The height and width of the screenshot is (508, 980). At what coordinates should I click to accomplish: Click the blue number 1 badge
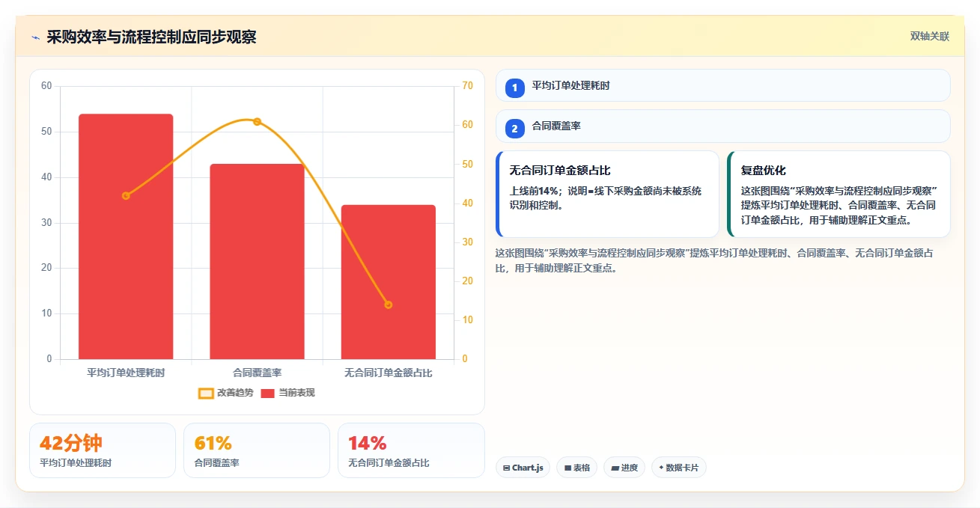click(x=515, y=88)
